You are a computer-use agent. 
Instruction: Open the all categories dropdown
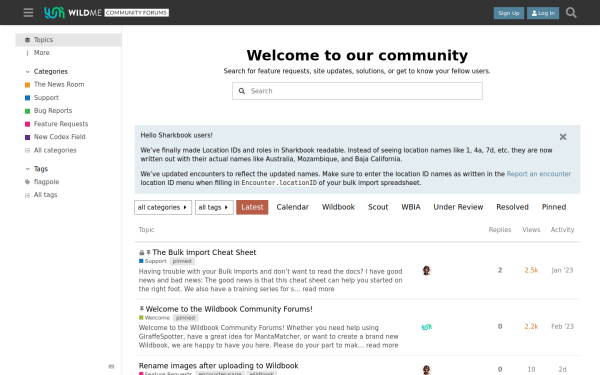163,207
